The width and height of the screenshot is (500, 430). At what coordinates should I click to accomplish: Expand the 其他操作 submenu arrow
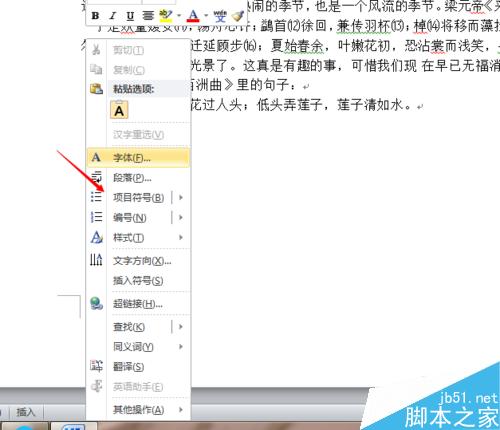[181, 410]
